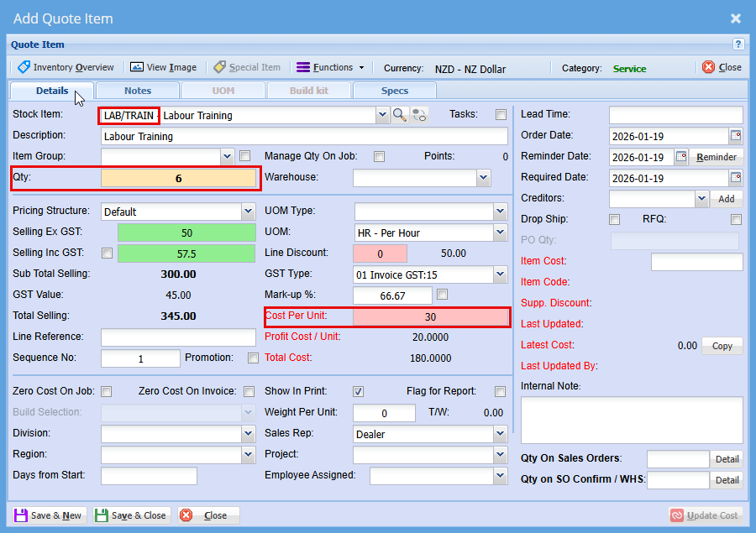Open the Specs tab
Screen dimensions: 756x533
pos(395,91)
